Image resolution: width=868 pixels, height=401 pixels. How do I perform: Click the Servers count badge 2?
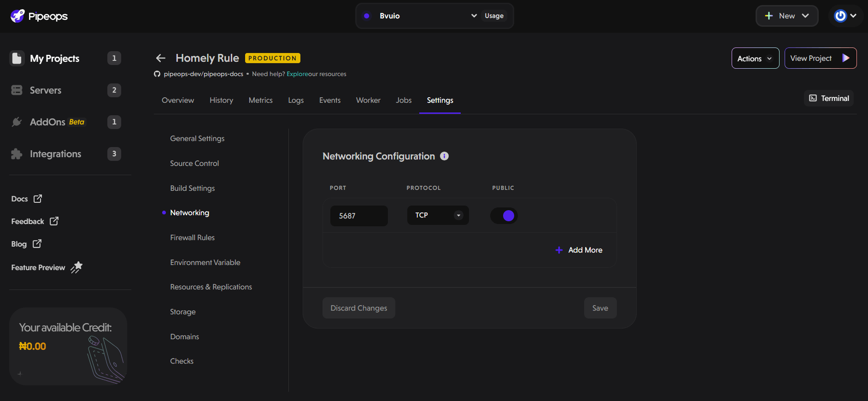(x=114, y=90)
